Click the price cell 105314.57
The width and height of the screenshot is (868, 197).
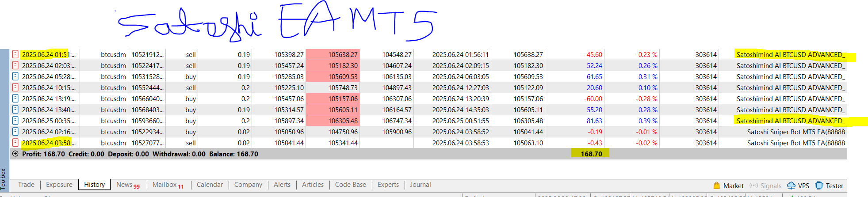[289, 110]
